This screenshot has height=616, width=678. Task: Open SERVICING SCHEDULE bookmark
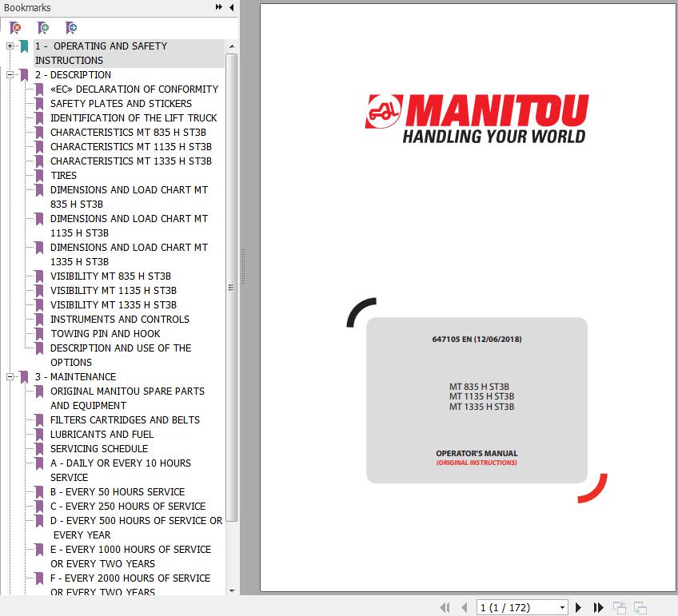(x=99, y=449)
